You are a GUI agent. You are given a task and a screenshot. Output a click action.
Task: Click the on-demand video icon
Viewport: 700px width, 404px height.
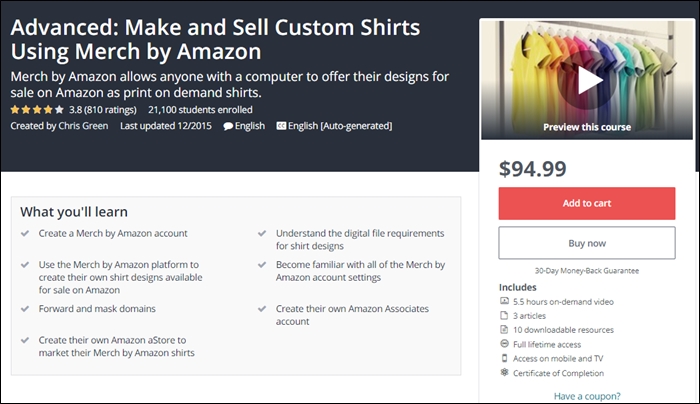(504, 301)
